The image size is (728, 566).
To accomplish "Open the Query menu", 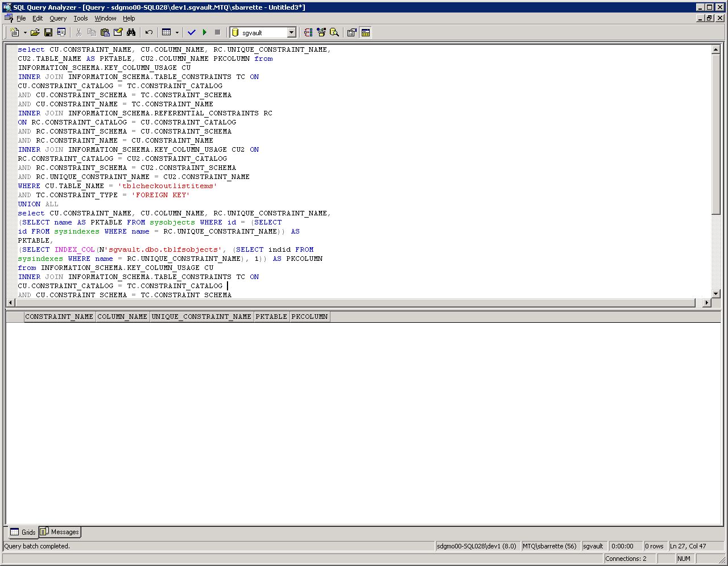I will tap(58, 18).
